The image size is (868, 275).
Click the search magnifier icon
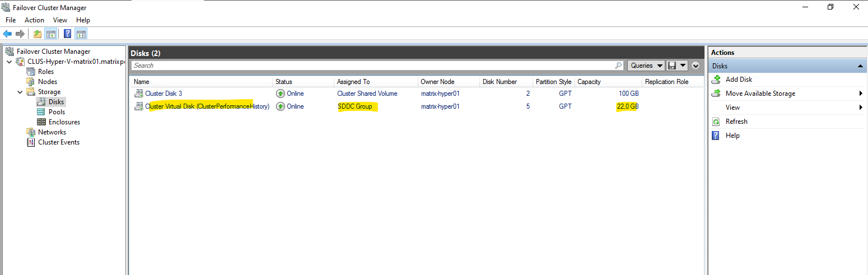[x=618, y=66]
